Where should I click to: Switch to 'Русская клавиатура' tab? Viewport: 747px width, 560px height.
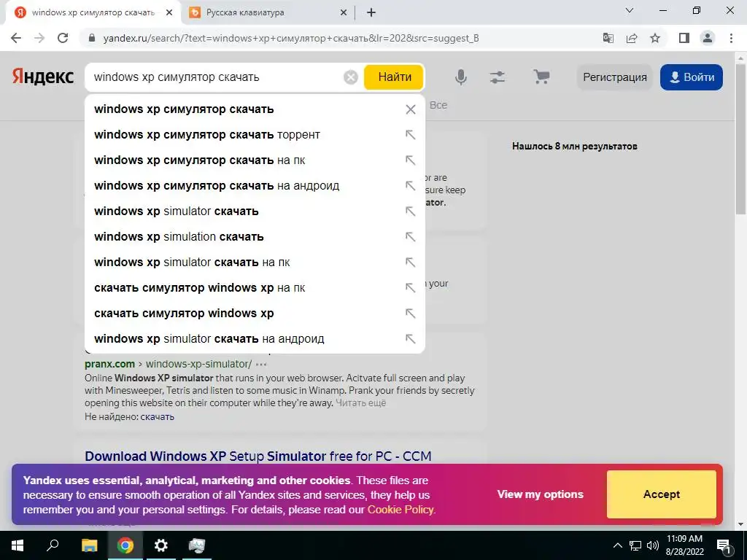[x=268, y=13]
